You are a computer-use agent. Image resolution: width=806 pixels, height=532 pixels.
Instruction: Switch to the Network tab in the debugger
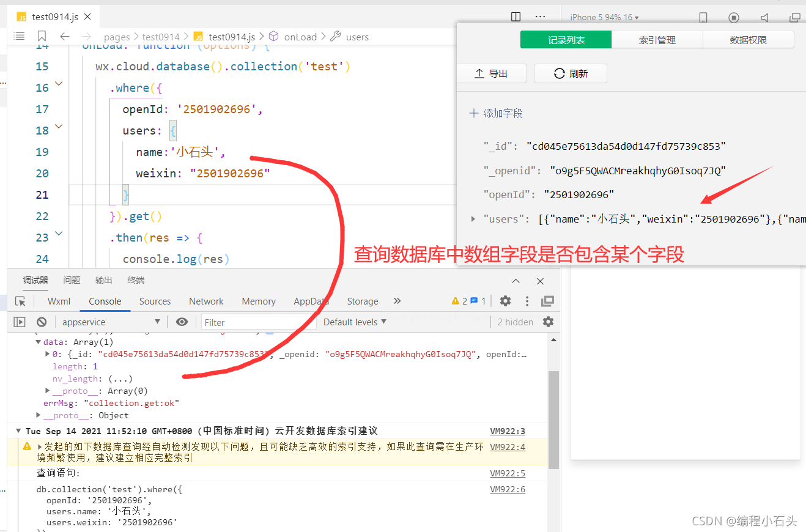click(205, 301)
